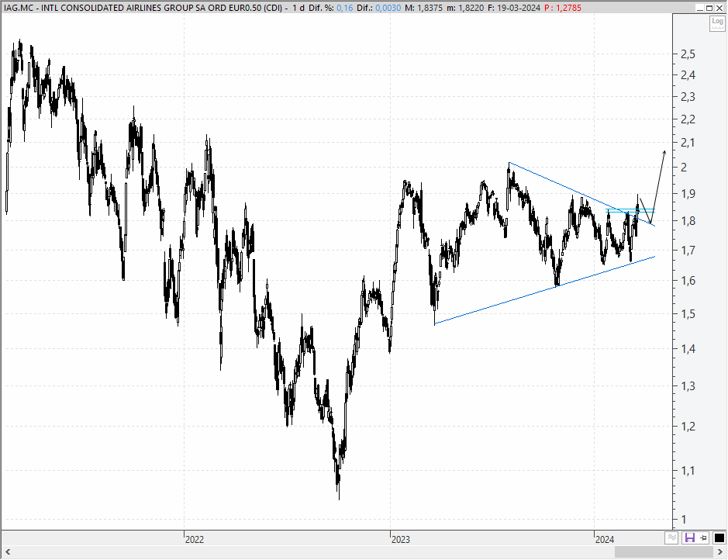Screen dimensions: 728x560
Task: Click the purple save diskette icon
Action: tap(689, 538)
